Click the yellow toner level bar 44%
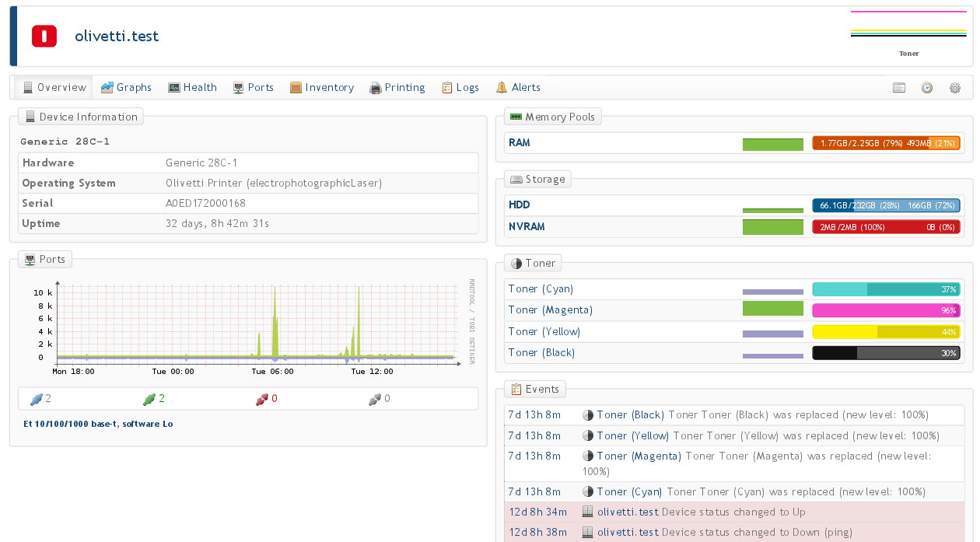This screenshot has height=542, width=980. click(886, 332)
